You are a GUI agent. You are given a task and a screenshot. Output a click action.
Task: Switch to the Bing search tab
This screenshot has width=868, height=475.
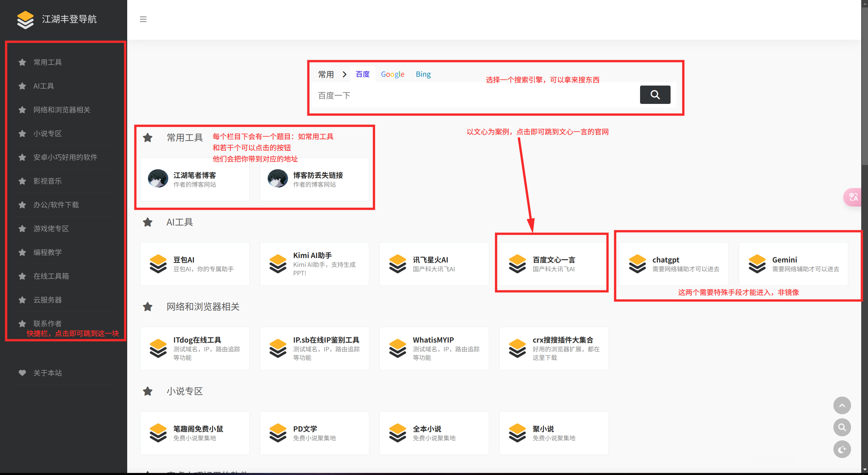[x=423, y=74]
